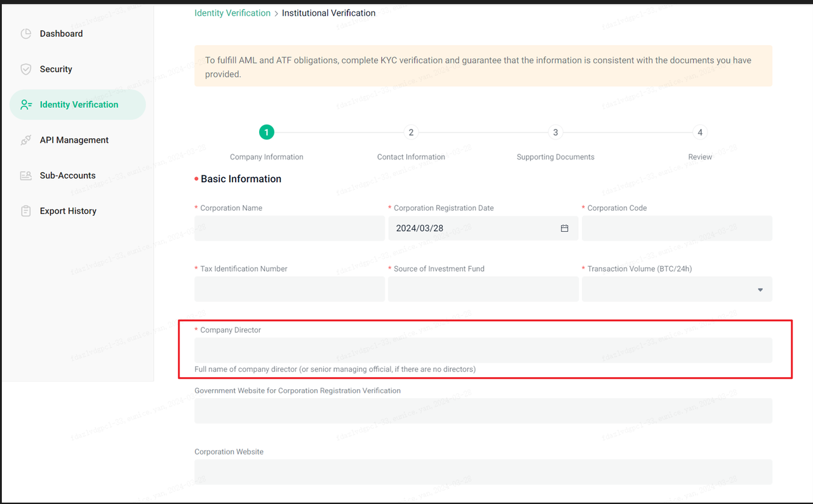The width and height of the screenshot is (813, 504).
Task: Focus the Tax Identification Number field
Action: point(290,289)
